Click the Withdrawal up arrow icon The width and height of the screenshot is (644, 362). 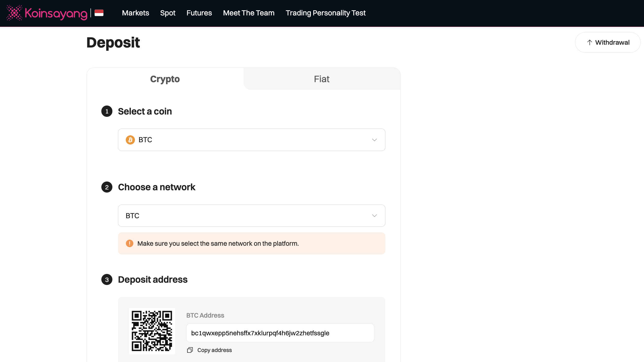tap(590, 42)
